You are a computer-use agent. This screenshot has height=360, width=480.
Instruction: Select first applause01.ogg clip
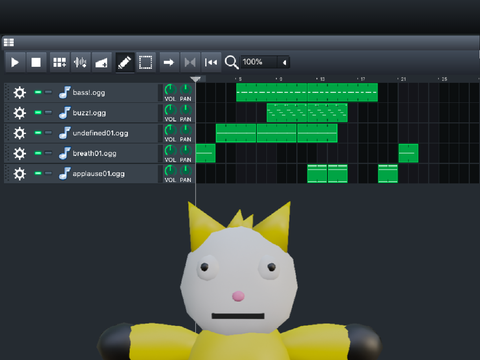click(317, 174)
